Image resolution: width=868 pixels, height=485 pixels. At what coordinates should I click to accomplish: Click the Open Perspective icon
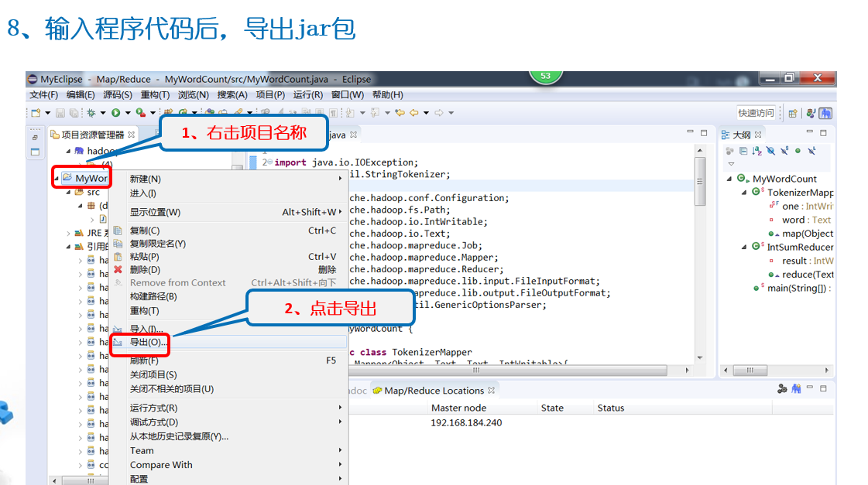(793, 114)
